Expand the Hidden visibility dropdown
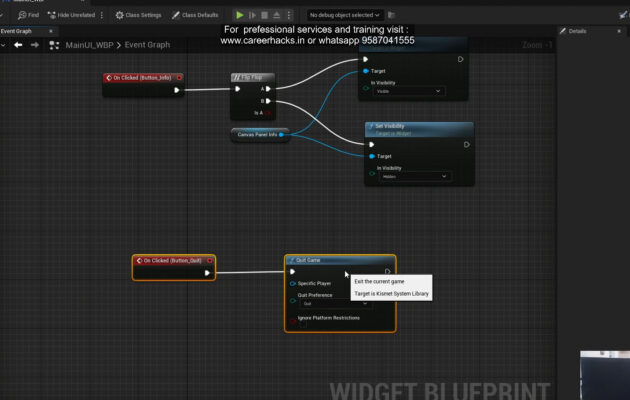The width and height of the screenshot is (630, 400). (x=408, y=177)
